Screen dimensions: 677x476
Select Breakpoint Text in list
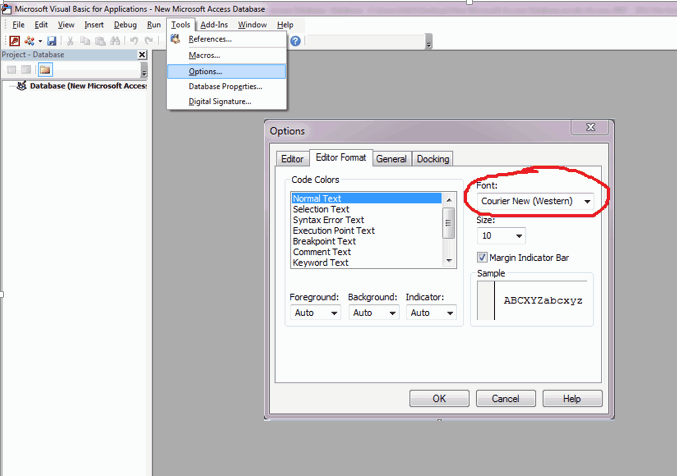pyautogui.click(x=367, y=241)
